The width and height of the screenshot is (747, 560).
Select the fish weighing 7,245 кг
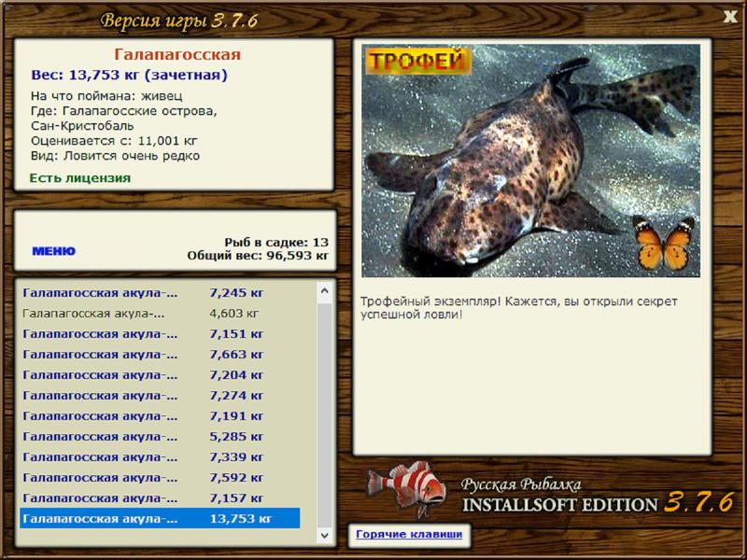[x=160, y=293]
